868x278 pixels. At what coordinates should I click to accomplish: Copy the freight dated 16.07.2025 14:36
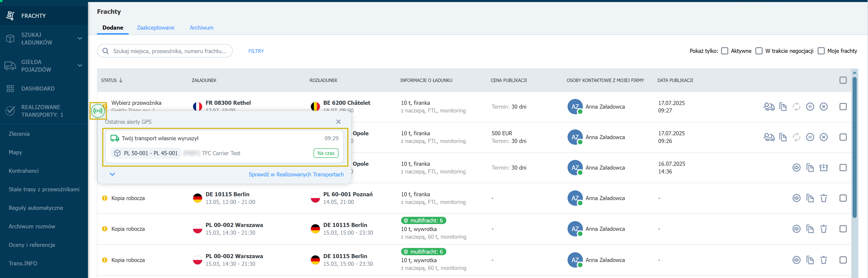pyautogui.click(x=810, y=168)
